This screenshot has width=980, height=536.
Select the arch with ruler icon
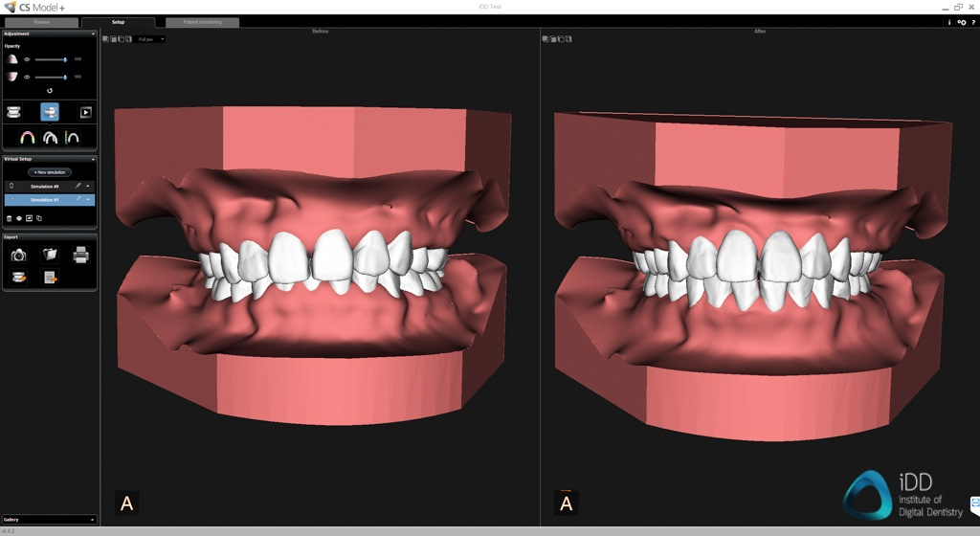click(72, 138)
